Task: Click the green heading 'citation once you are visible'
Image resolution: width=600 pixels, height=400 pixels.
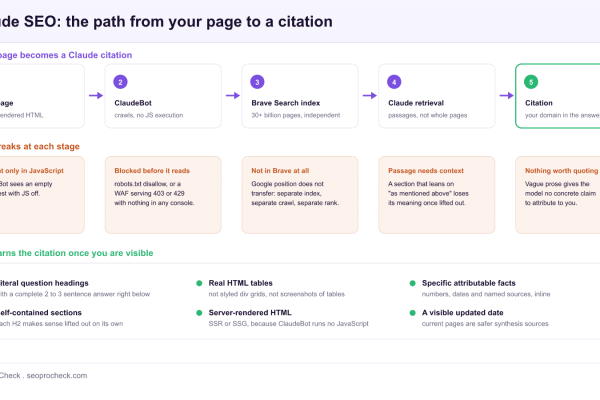Action: click(77, 253)
